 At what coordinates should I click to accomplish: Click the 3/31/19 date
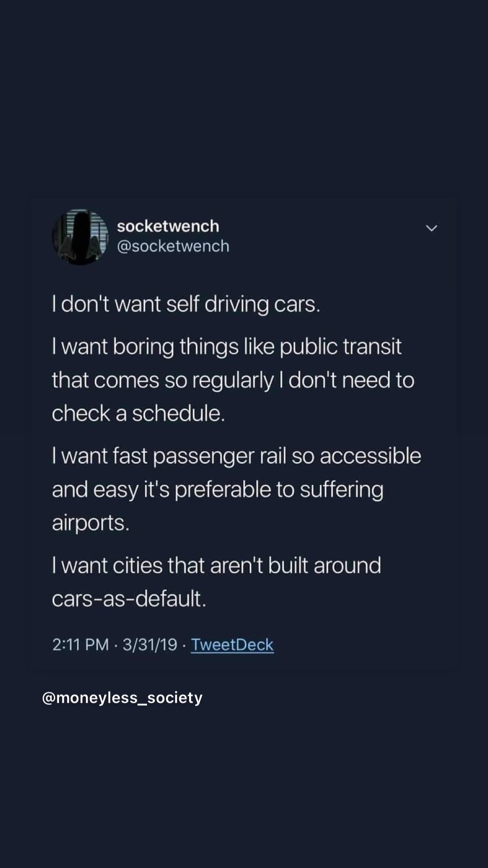[x=150, y=644]
